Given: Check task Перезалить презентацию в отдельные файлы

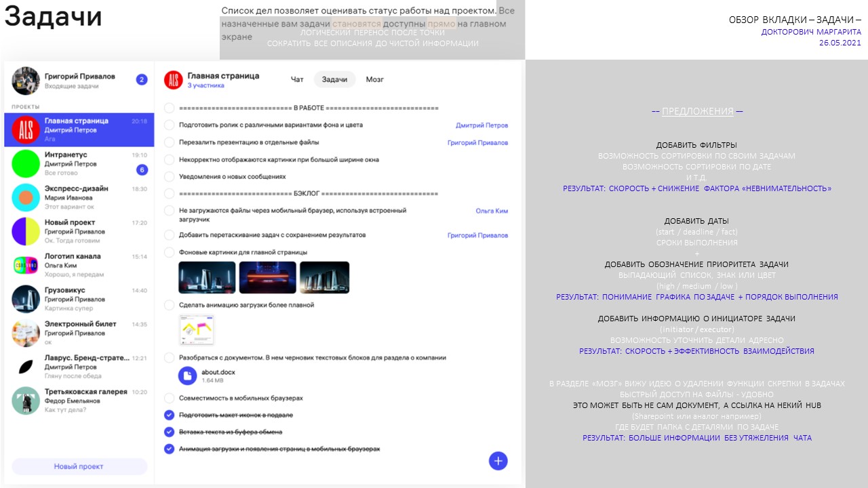Looking at the screenshot, I should 170,142.
